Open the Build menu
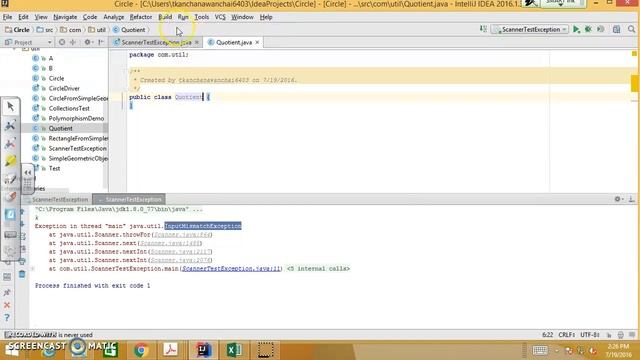The height and width of the screenshot is (360, 640). point(165,17)
